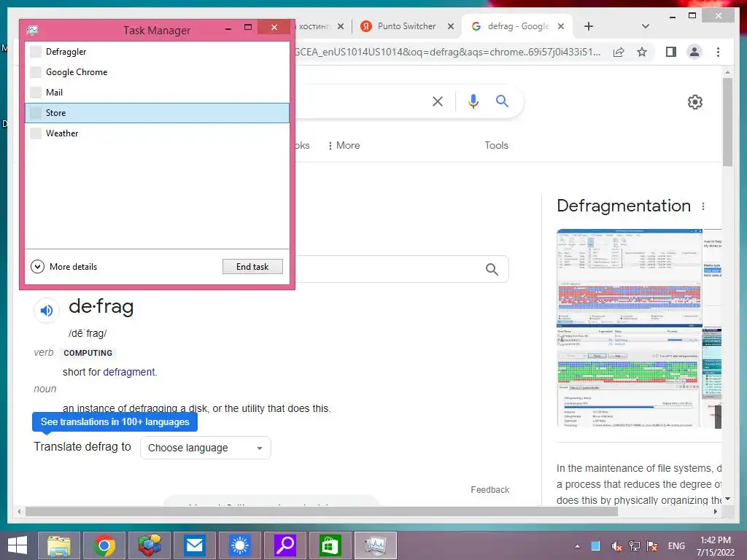
Task: Close the Punto Switcher tab
Action: click(x=451, y=26)
